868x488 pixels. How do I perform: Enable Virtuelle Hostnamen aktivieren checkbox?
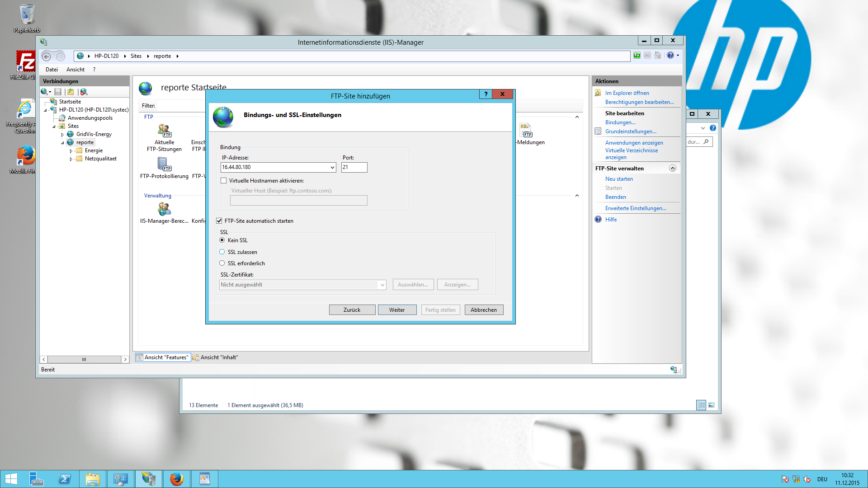point(224,181)
